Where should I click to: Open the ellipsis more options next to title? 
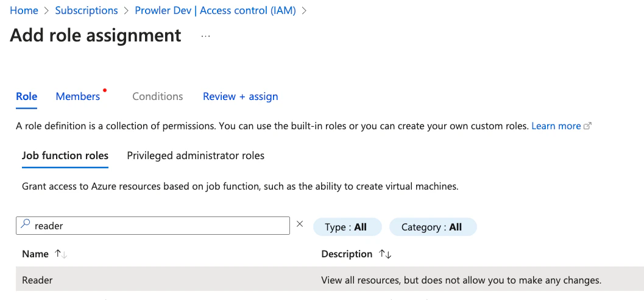pyautogui.click(x=206, y=36)
